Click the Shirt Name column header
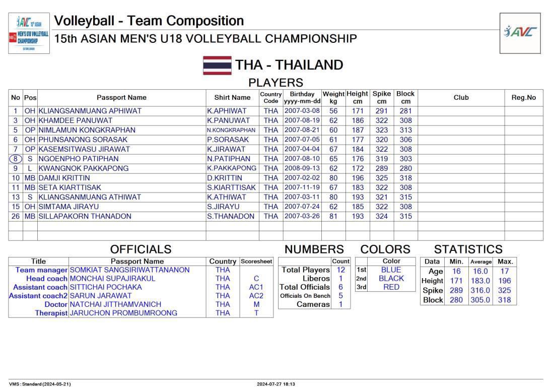This screenshot has width=552, height=392. 232,98
